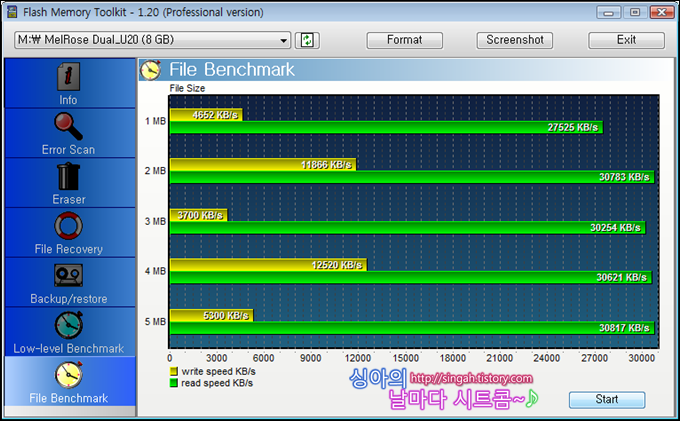
Task: Click the clock icon beside File Benchmark heading
Action: 150,69
